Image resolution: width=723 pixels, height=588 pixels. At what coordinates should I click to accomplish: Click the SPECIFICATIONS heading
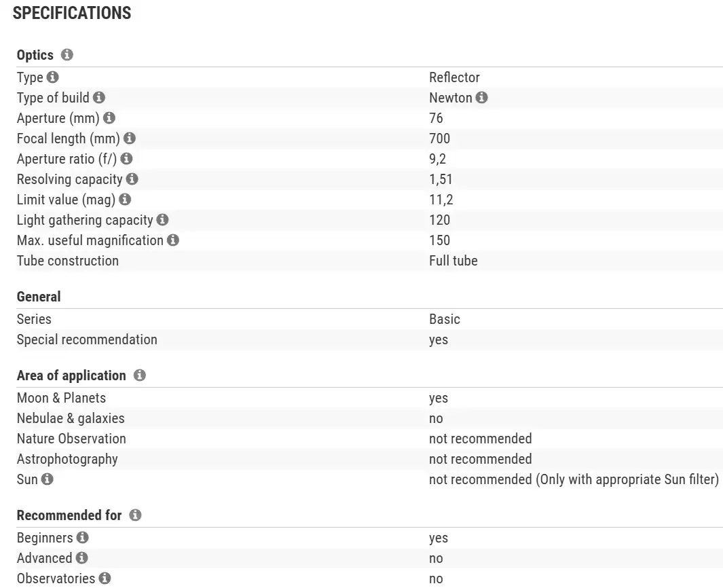click(x=72, y=13)
